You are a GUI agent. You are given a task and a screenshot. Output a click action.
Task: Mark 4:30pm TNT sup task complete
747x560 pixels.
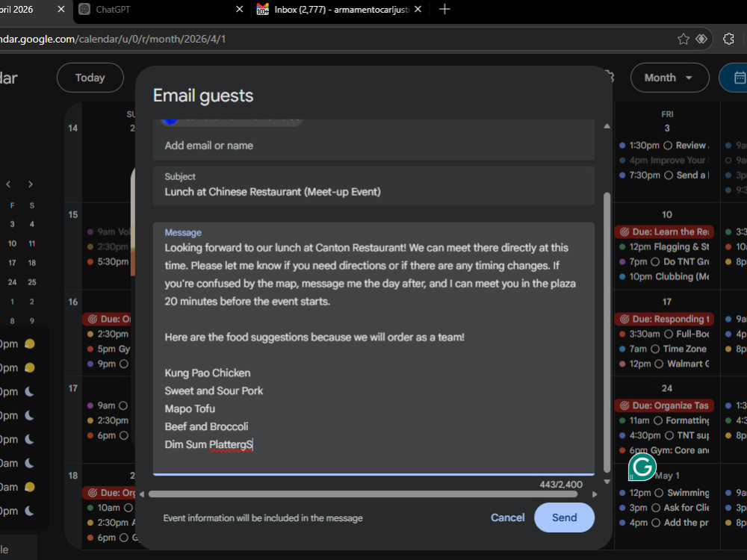coord(669,435)
